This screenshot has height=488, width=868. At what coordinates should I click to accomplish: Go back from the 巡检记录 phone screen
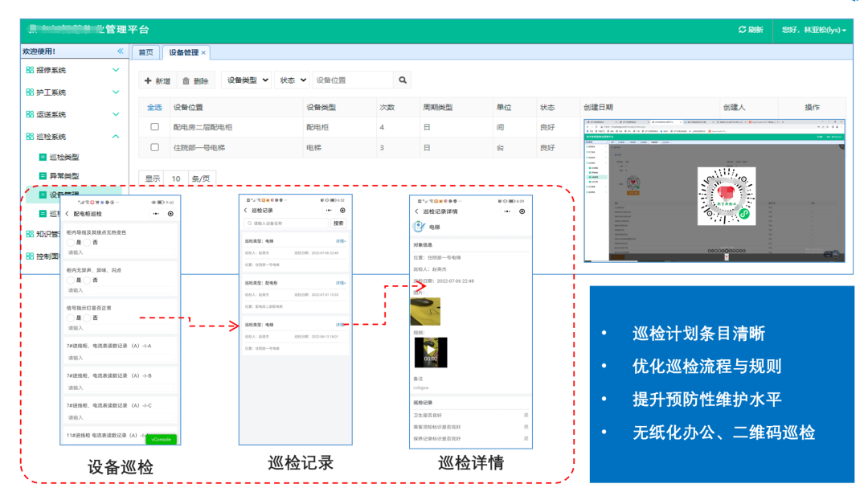(246, 211)
